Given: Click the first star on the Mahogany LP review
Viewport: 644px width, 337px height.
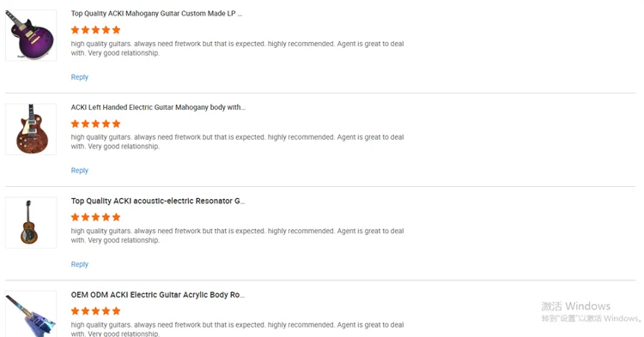Looking at the screenshot, I should click(76, 30).
